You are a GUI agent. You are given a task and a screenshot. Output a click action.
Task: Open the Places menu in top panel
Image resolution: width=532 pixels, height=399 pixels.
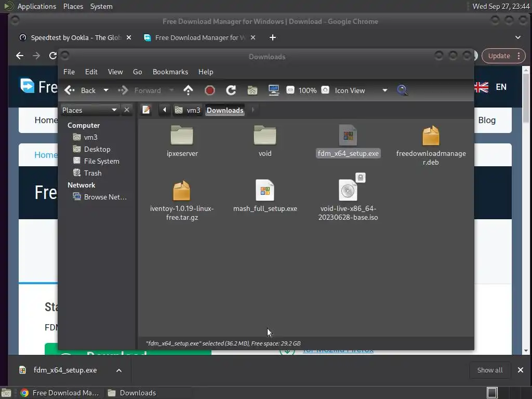[73, 6]
